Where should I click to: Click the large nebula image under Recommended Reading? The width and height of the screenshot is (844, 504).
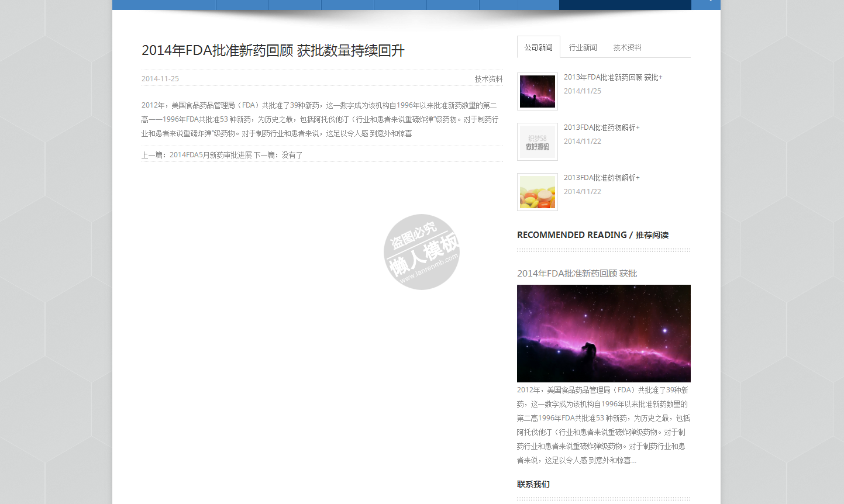point(604,333)
